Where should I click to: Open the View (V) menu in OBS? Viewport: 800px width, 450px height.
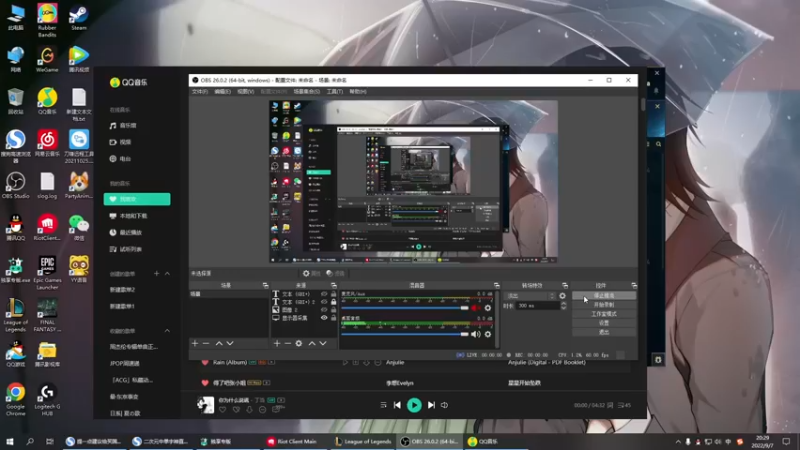pos(245,92)
